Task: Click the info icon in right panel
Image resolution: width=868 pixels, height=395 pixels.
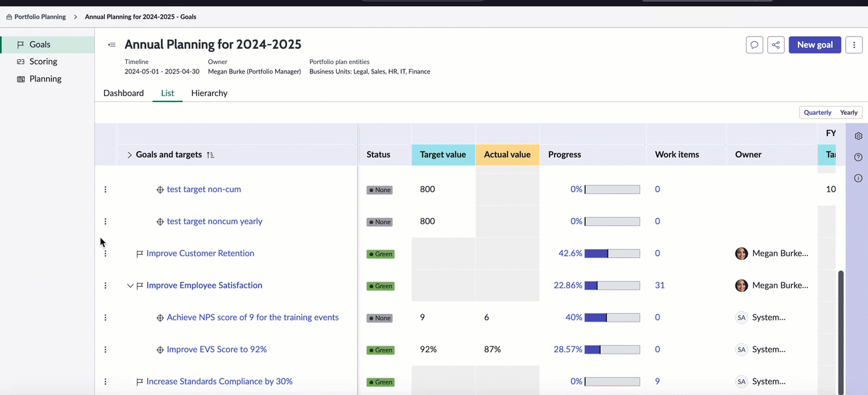Action: coord(859,178)
